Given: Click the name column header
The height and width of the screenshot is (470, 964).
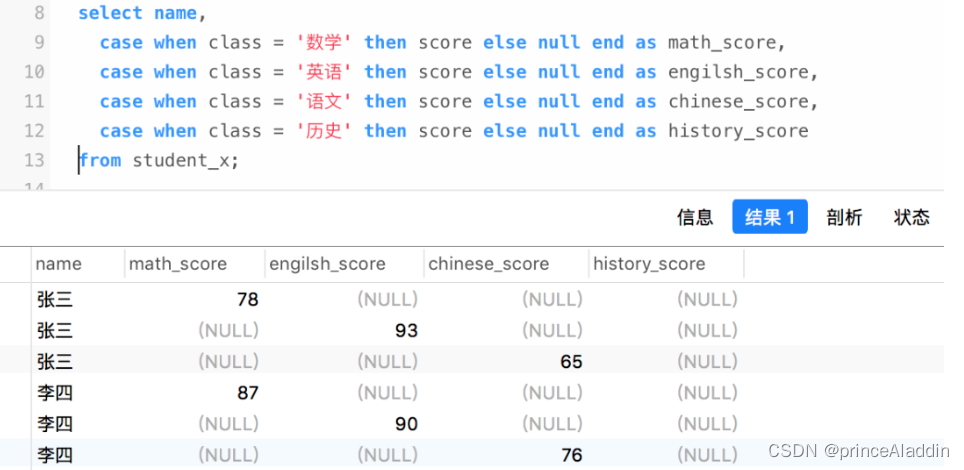Looking at the screenshot, I should coord(77,264).
